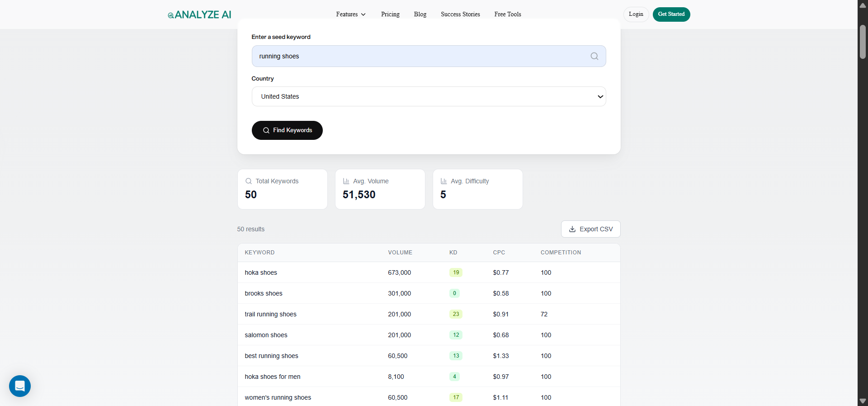This screenshot has height=406, width=868.
Task: Click the search magnifier icon in keyword field
Action: point(594,56)
